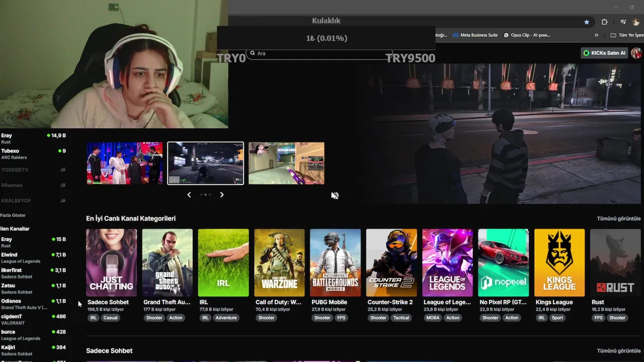644x362 pixels.
Task: Open the PUBG Mobile category cover
Action: click(x=335, y=262)
